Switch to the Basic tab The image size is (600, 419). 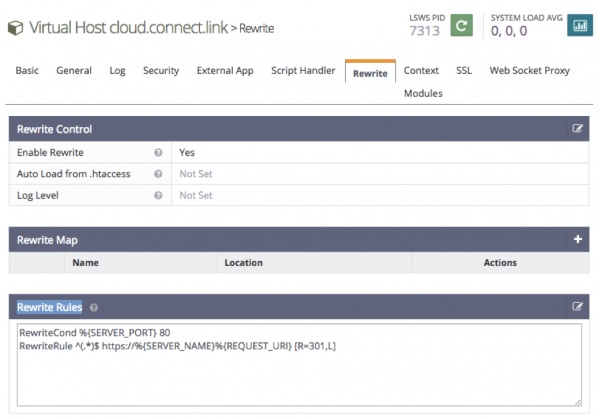pyautogui.click(x=27, y=71)
